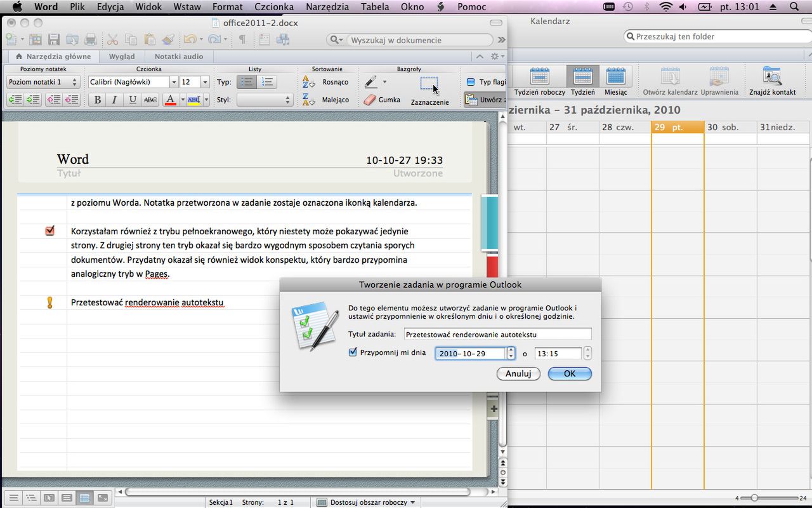Image resolution: width=812 pixels, height=508 pixels.
Task: Open the Poziom notatki 1 dropdown
Action: pos(43,82)
